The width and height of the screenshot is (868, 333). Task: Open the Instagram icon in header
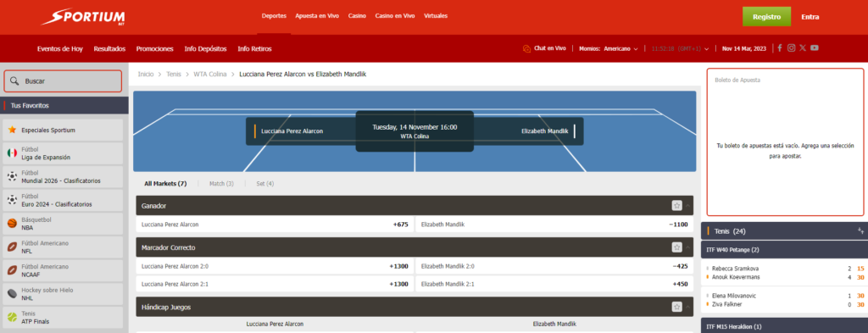click(x=791, y=48)
